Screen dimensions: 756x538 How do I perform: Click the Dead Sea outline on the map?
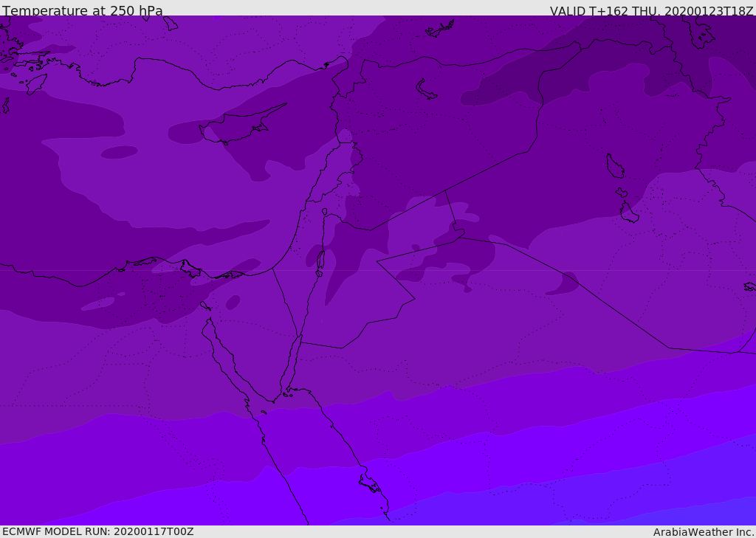click(320, 261)
